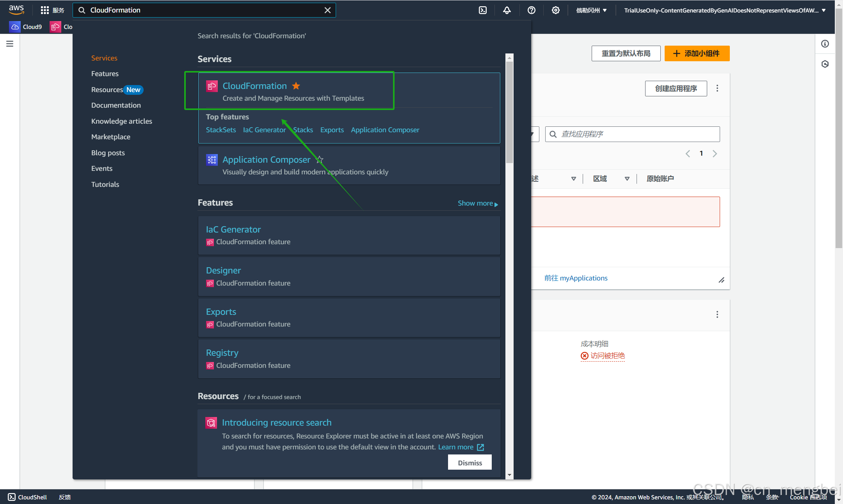Open the Exports feature card

pos(349,318)
